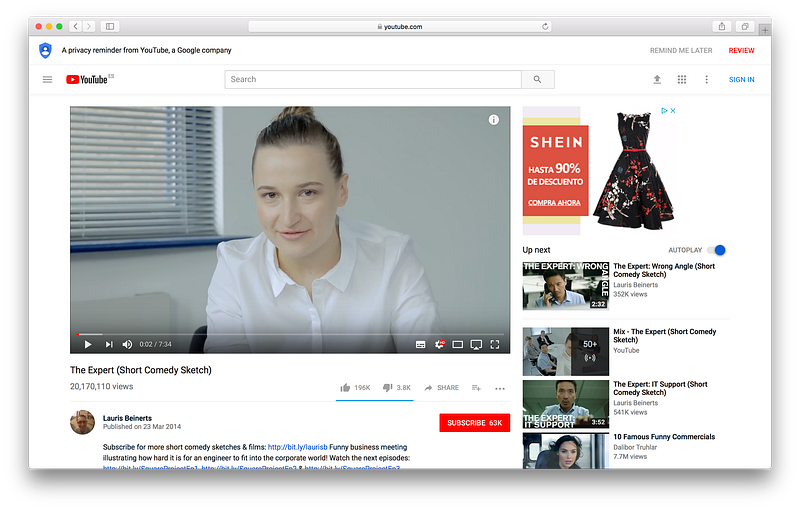800x510 pixels.
Task: Open 10 Famous Funny Commercials title
Action: coord(664,437)
